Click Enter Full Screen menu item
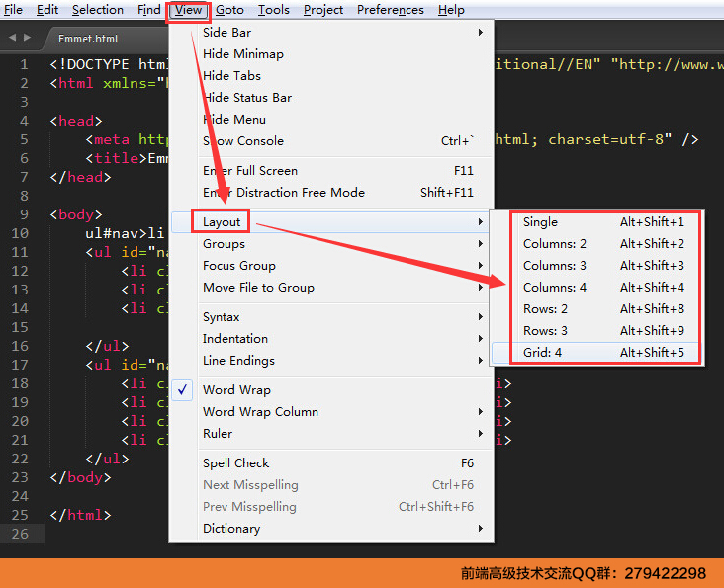724x588 pixels. (331, 171)
